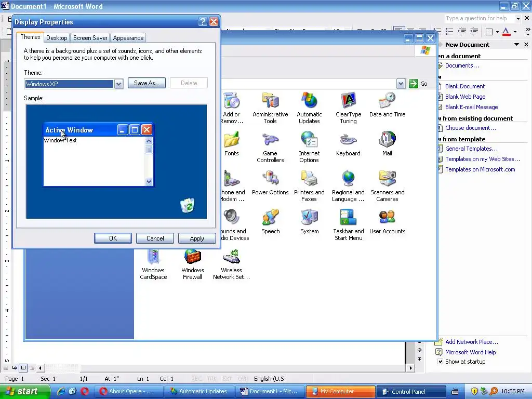Switch to the Screen Saver tab
Image resolution: width=532 pixels, height=399 pixels.
click(x=90, y=37)
